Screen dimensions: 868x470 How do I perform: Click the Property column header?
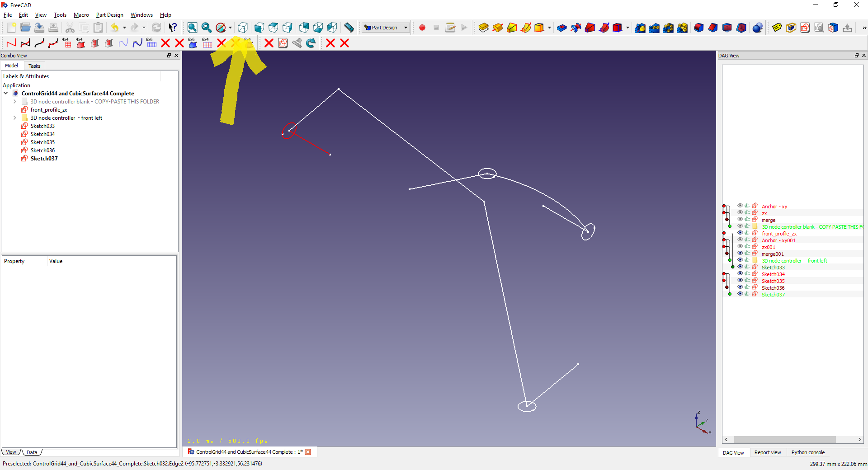point(24,261)
